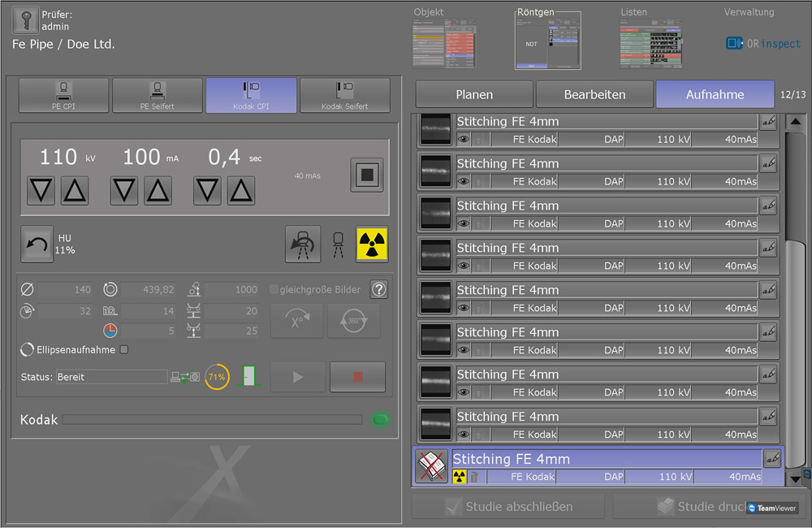Increase the mA value
Viewport: 812px width, 528px height.
pos(158,191)
